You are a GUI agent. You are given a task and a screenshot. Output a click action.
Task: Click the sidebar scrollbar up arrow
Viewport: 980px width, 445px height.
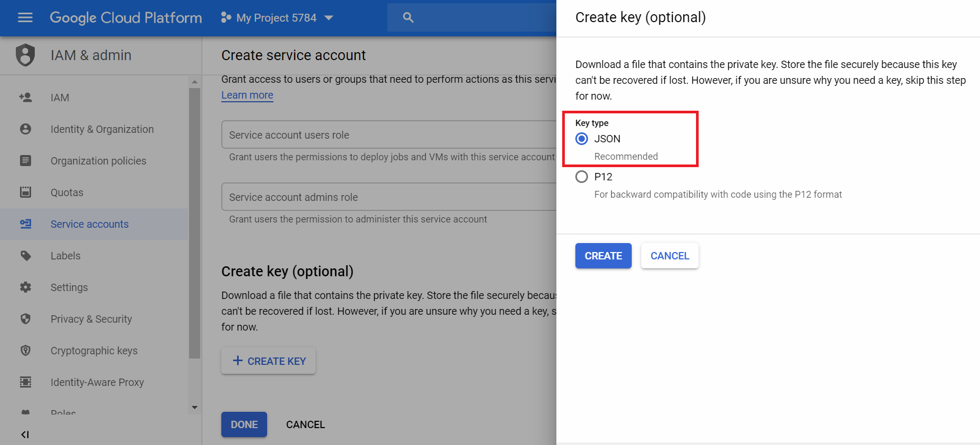tap(194, 82)
